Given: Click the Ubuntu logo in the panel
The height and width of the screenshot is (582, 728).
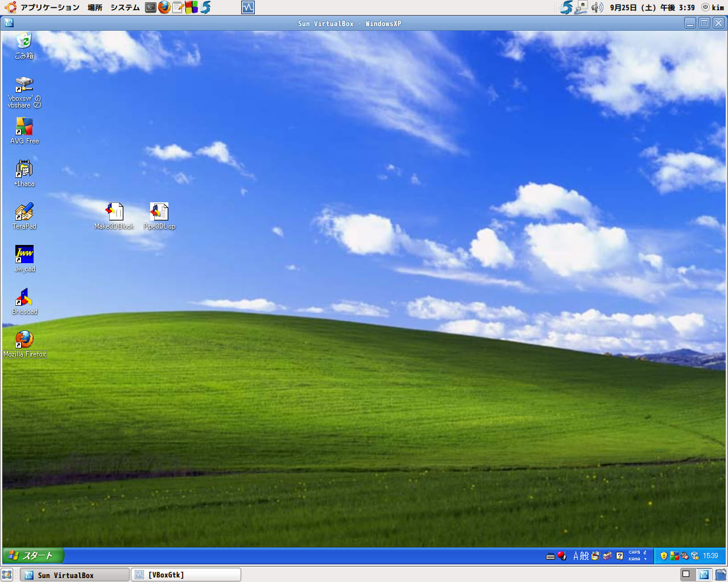Looking at the screenshot, I should [x=10, y=7].
